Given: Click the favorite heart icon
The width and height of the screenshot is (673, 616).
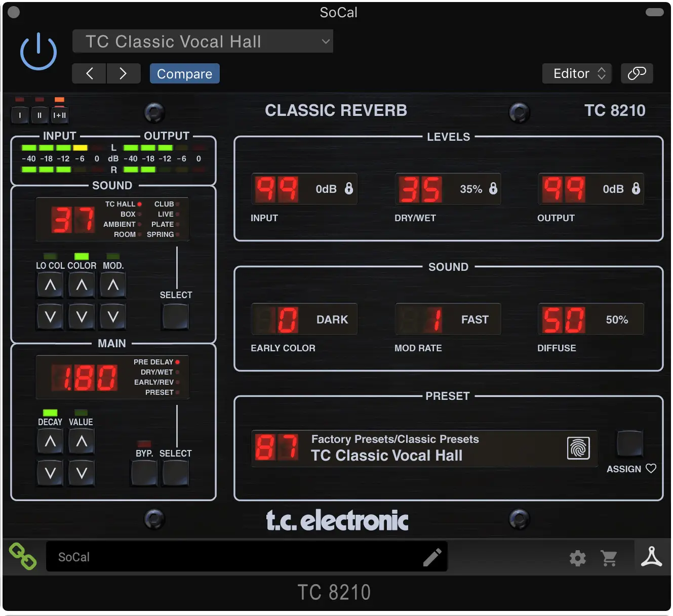Looking at the screenshot, I should (x=651, y=469).
